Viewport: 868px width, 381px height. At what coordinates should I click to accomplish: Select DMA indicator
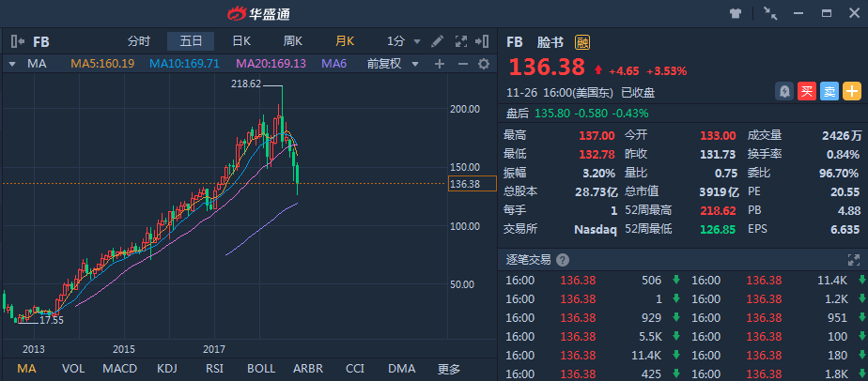[x=401, y=369]
